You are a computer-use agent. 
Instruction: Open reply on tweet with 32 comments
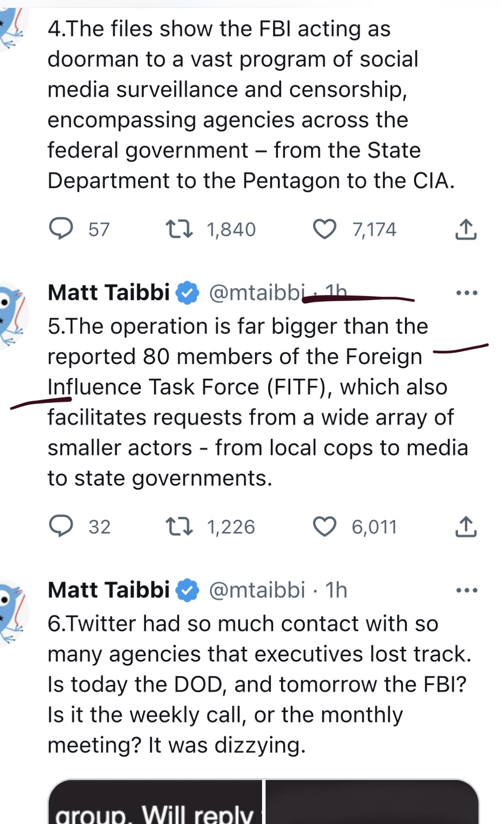[61, 527]
